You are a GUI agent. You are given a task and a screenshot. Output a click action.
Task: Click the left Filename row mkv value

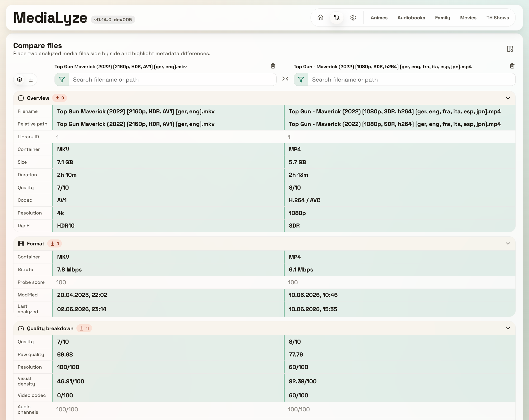pyautogui.click(x=136, y=111)
